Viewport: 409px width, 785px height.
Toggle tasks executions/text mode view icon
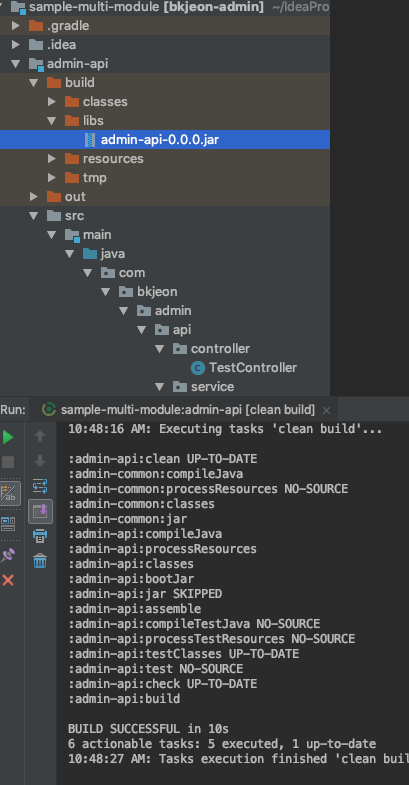pyautogui.click(x=9, y=494)
